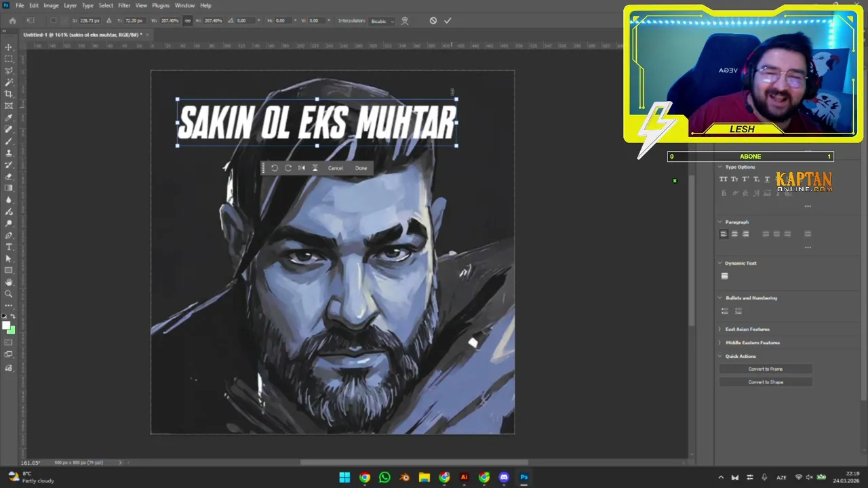
Task: Open the Layer menu
Action: (71, 5)
